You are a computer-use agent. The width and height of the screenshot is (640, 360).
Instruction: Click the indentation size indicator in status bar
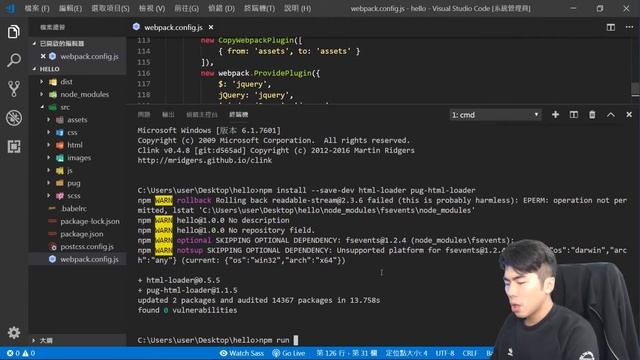[406, 353]
